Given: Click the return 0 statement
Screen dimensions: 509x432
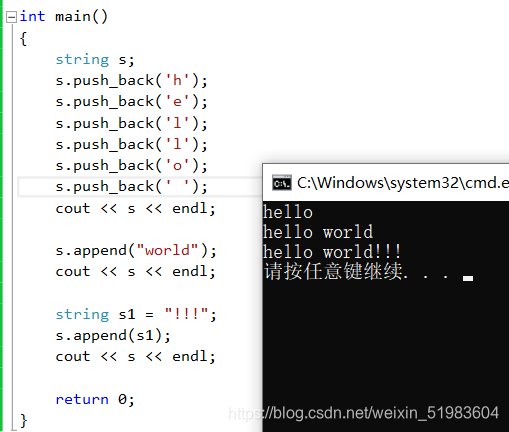Looking at the screenshot, I should (95, 399).
